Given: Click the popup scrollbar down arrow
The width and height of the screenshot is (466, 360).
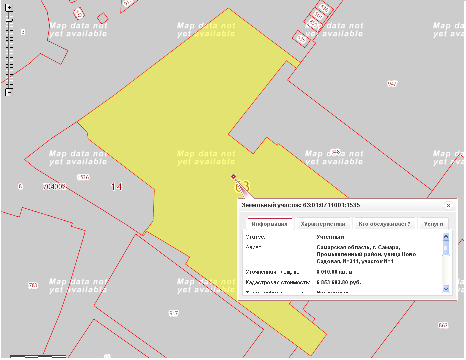Looking at the screenshot, I should point(446,289).
